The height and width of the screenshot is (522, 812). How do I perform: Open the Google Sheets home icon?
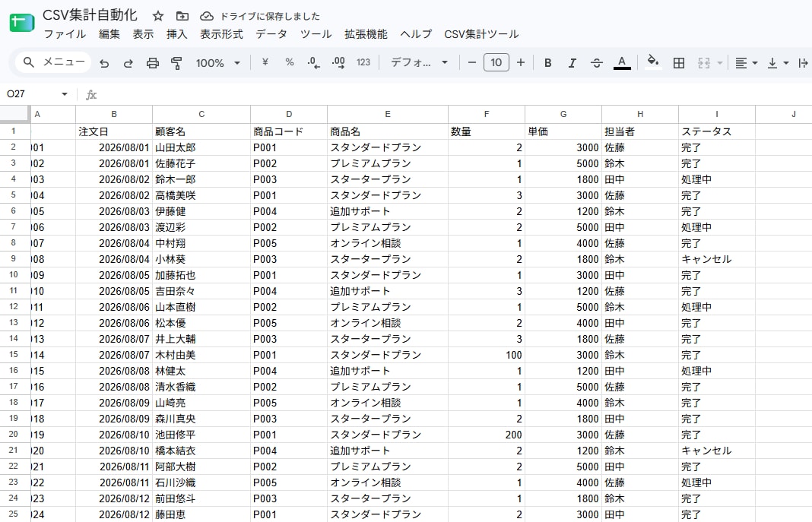click(22, 23)
